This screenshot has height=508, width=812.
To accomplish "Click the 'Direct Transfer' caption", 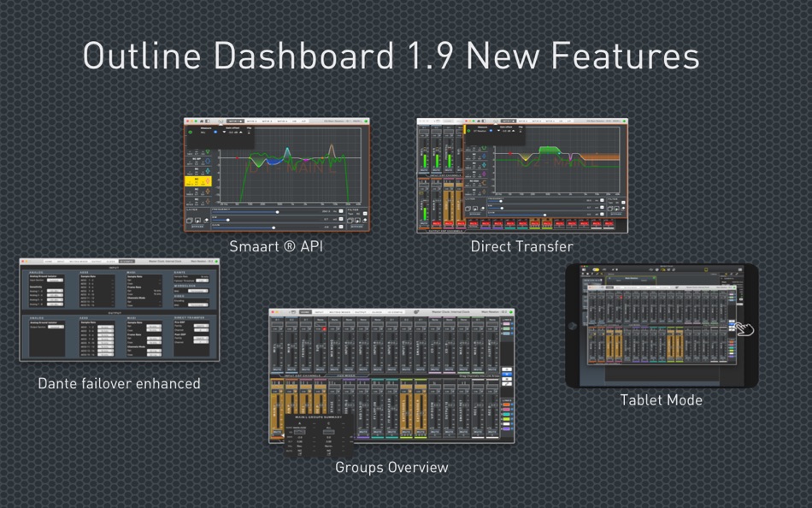I will 521,246.
